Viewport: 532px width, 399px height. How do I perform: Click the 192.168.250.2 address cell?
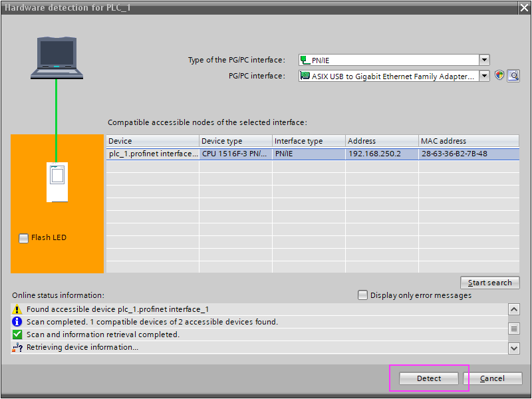[x=382, y=154]
